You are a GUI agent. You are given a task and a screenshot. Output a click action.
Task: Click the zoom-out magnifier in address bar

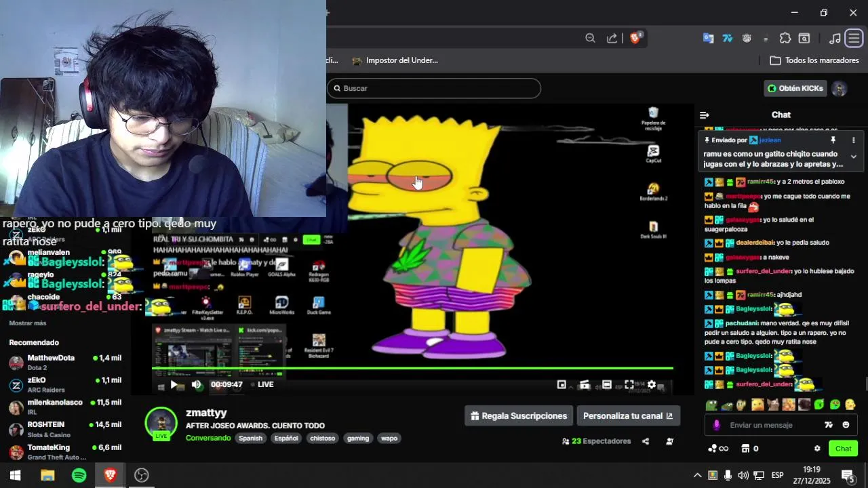pos(590,39)
